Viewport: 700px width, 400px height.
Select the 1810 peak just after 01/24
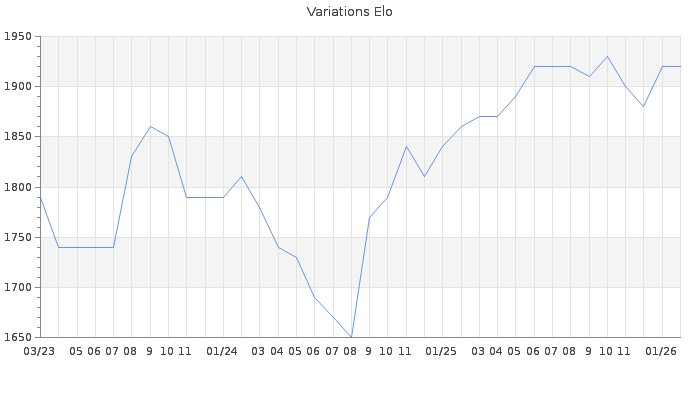point(241,177)
